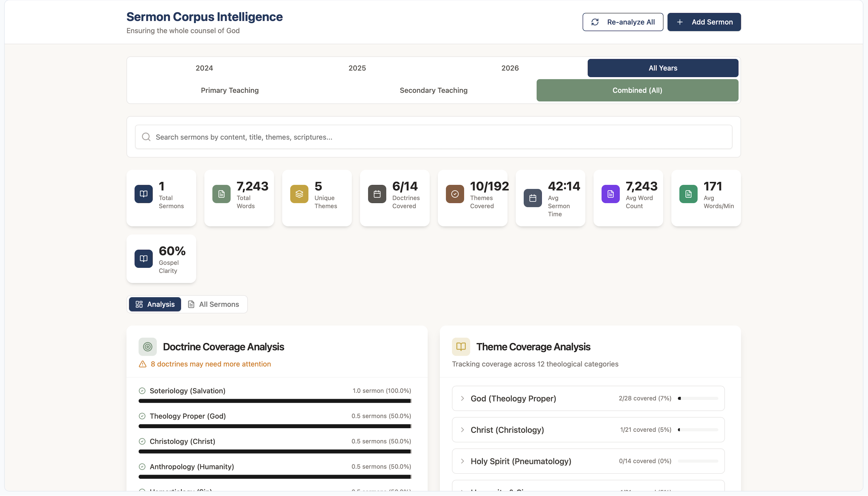Screen dimensions: 868x496
Task: Click the 10/192 Themes Covered value
Action: [x=489, y=186]
